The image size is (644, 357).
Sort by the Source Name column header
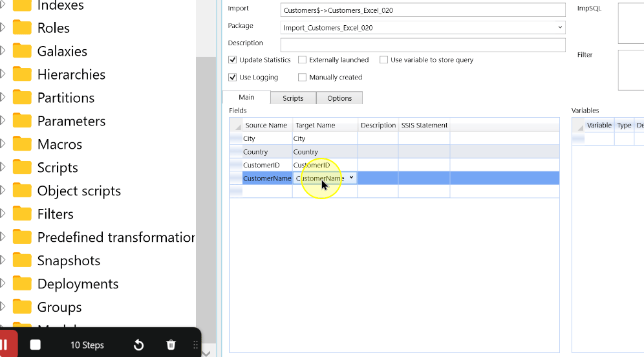266,125
